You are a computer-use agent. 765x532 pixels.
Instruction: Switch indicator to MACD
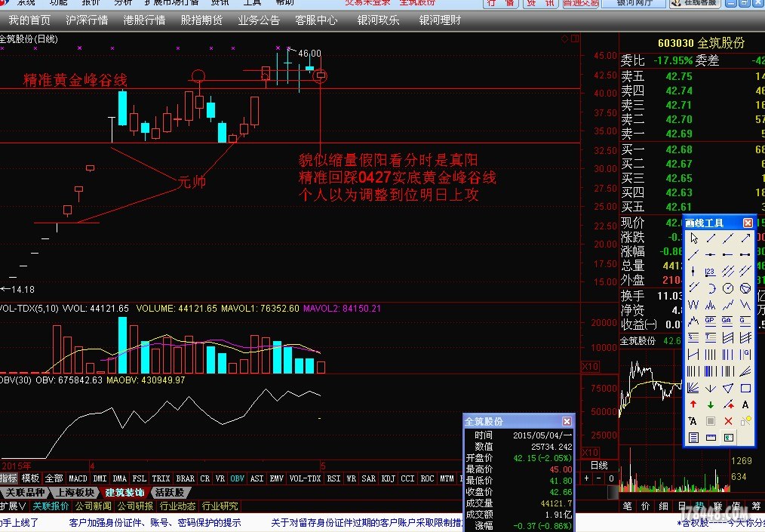(x=78, y=478)
